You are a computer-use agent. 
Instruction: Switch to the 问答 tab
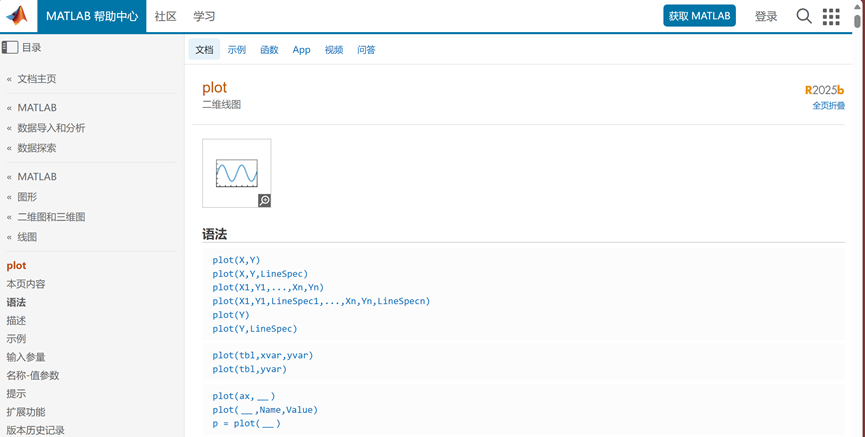click(366, 50)
